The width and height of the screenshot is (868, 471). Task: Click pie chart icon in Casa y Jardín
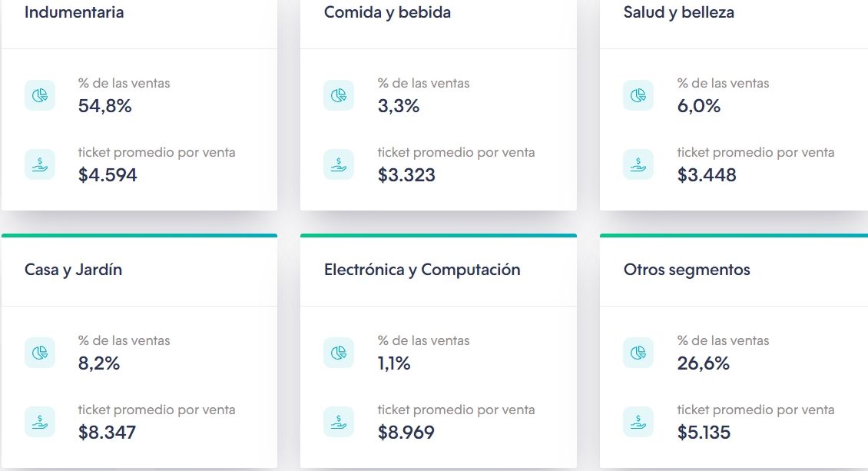[x=40, y=353]
